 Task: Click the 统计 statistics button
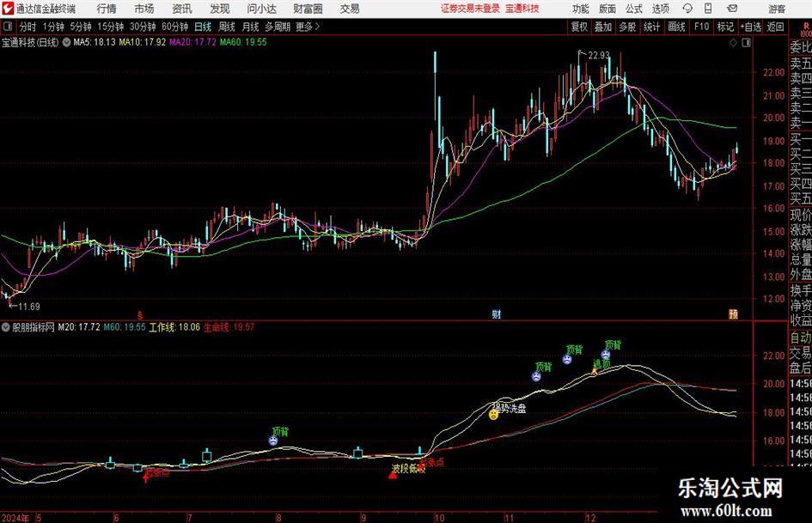tap(651, 27)
